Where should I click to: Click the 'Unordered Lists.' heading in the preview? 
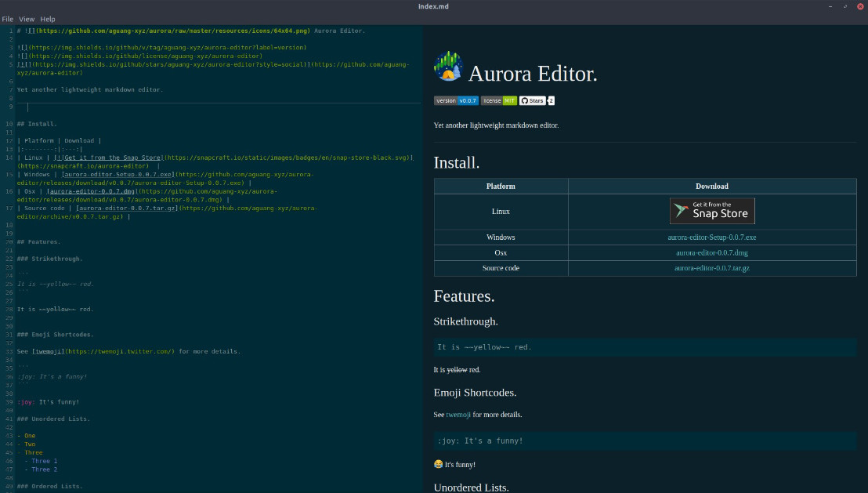pyautogui.click(x=472, y=488)
